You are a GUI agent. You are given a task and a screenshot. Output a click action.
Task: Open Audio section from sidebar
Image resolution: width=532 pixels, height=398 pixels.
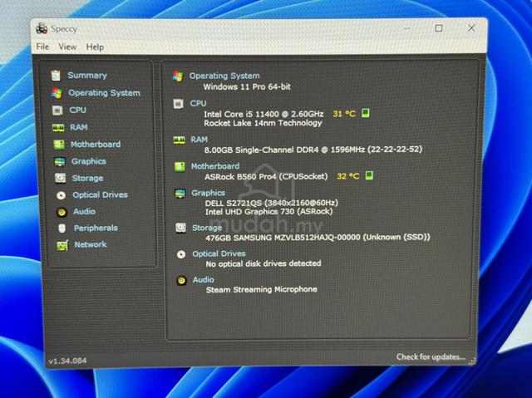84,211
